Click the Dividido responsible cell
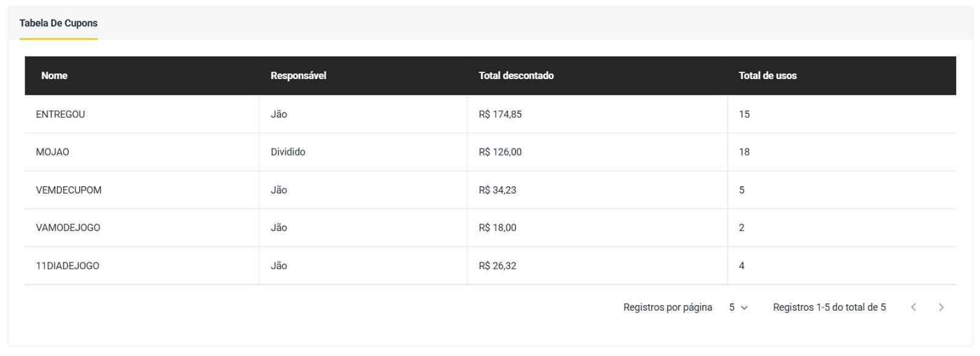980x356 pixels. click(x=288, y=152)
